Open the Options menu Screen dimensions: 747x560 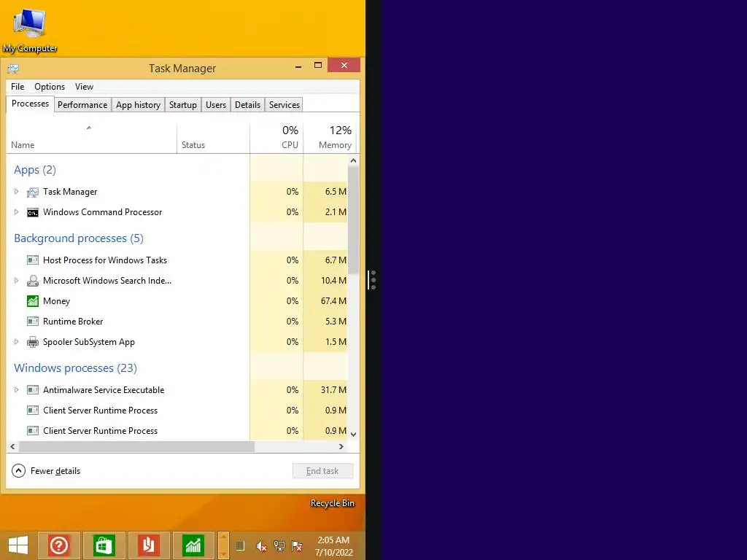pos(50,87)
